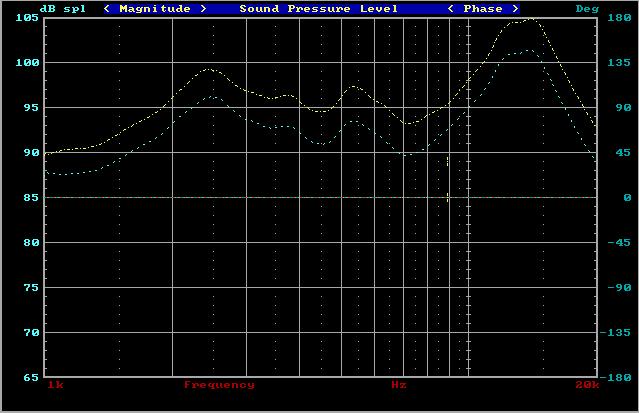Image resolution: width=639 pixels, height=413 pixels.
Task: Click the left arrow beside Magnitude
Action: (107, 9)
